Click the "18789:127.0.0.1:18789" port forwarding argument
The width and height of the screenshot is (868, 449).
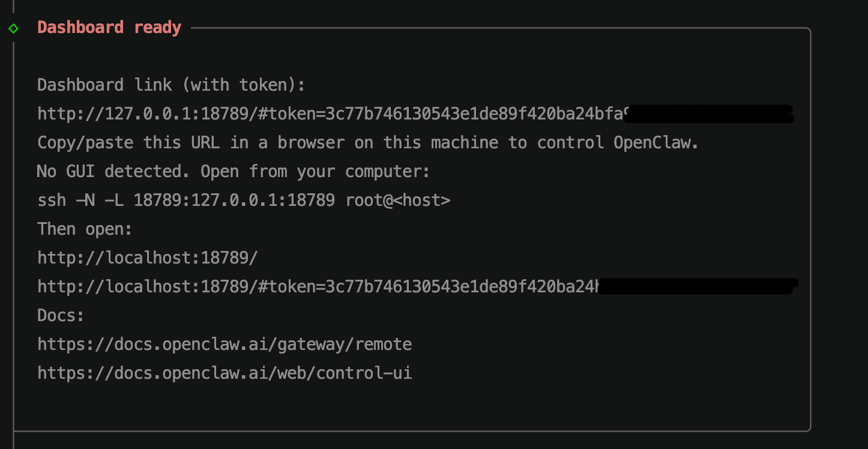pos(234,200)
